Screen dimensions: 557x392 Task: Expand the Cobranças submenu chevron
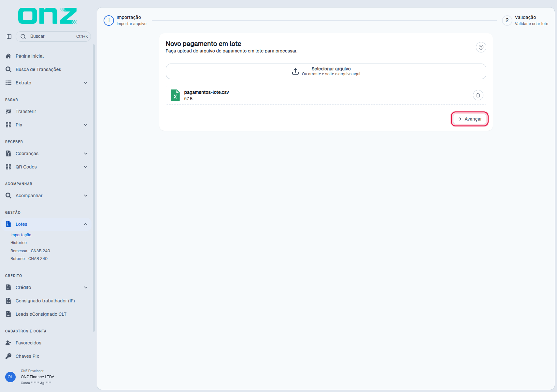[x=86, y=153]
